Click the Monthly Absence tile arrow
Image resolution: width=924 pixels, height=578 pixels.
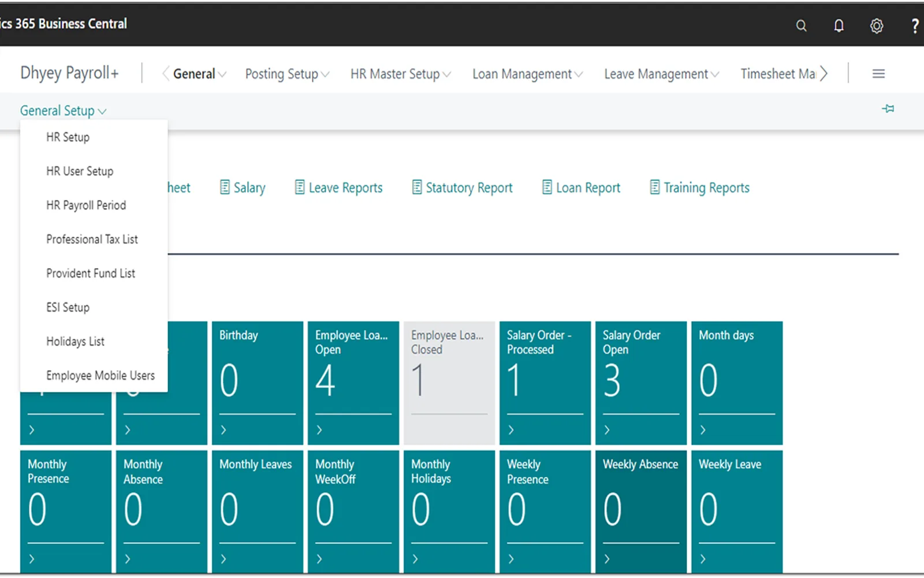(128, 559)
